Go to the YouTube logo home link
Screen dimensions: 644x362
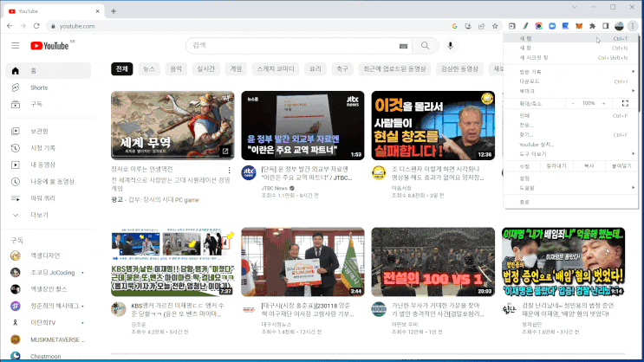49,46
